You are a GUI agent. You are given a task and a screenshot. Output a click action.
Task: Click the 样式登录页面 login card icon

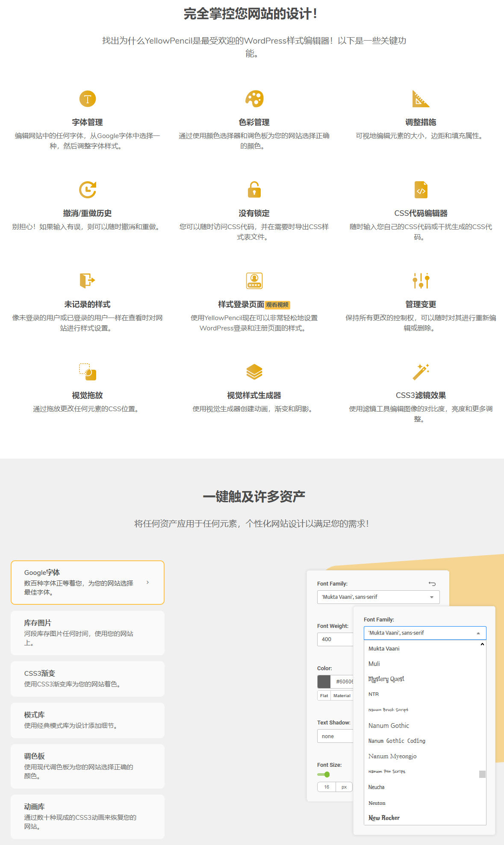click(254, 281)
